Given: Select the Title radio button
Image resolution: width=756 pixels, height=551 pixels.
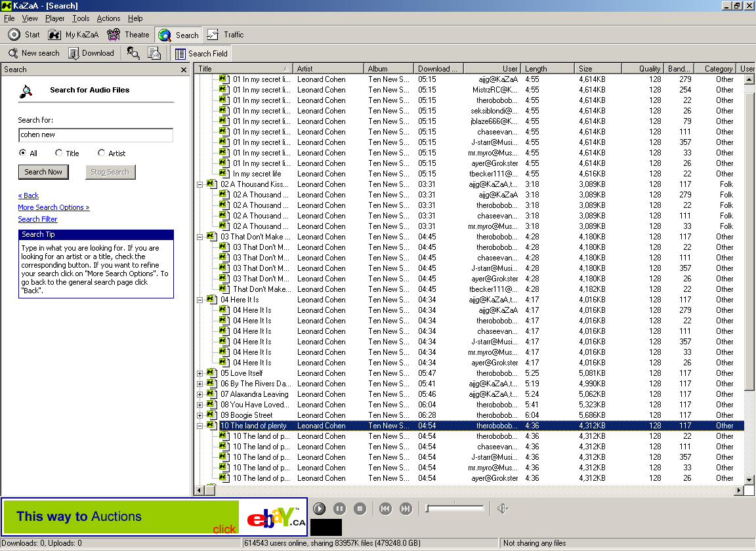Looking at the screenshot, I should 59,153.
